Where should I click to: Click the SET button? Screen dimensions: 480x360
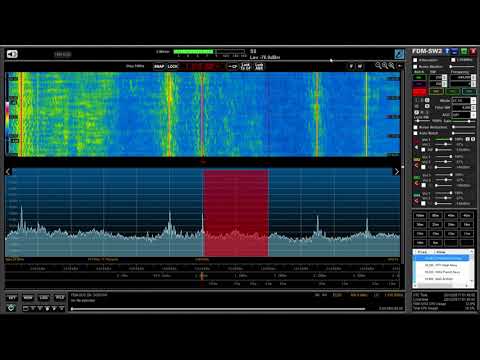click(12, 297)
